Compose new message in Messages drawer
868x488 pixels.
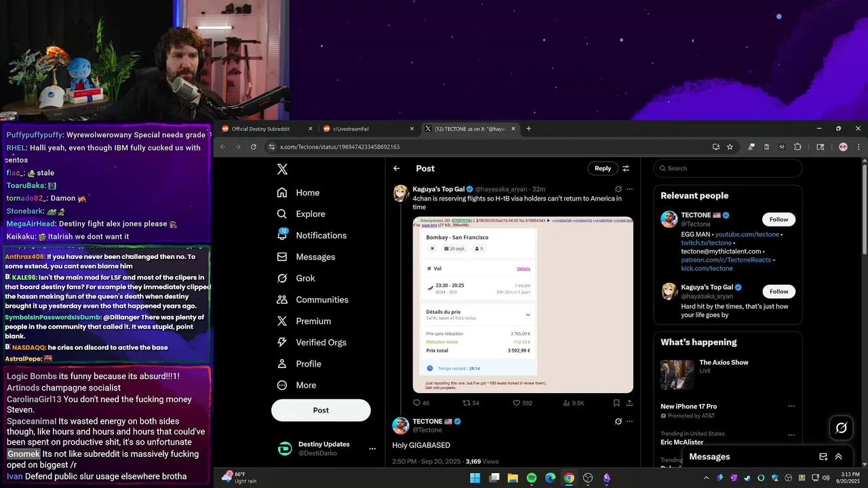coord(823,457)
